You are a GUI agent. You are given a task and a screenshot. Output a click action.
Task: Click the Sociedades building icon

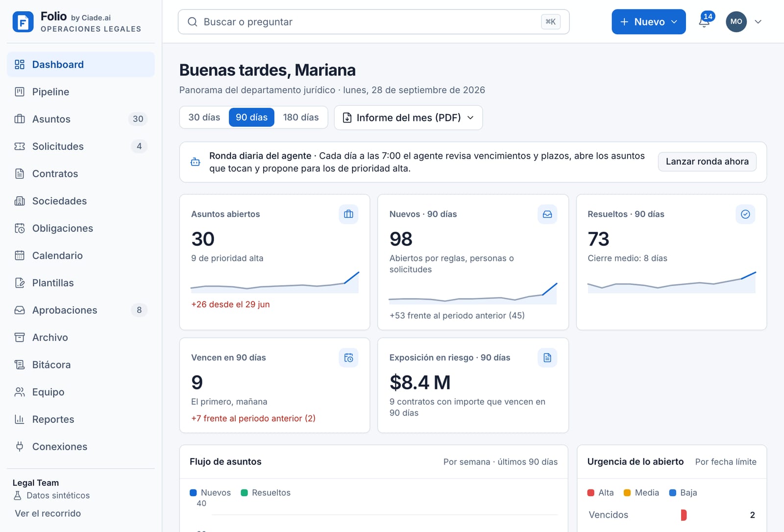(x=20, y=201)
